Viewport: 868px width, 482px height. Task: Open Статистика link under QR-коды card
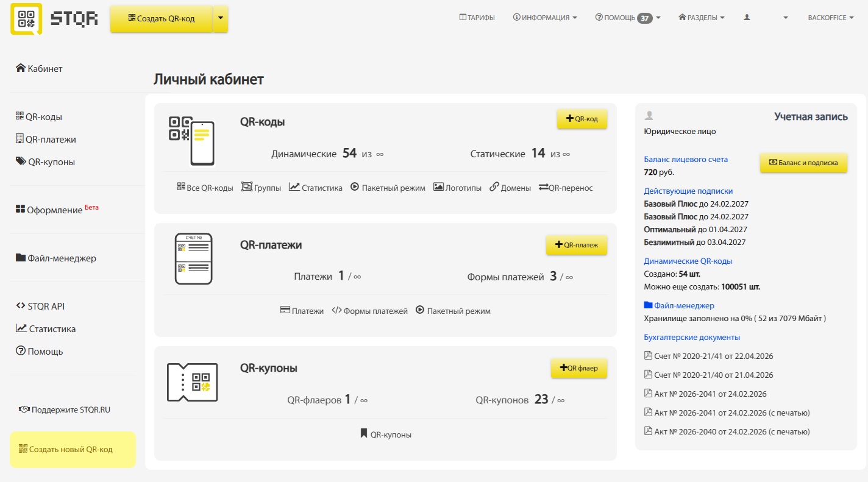316,188
